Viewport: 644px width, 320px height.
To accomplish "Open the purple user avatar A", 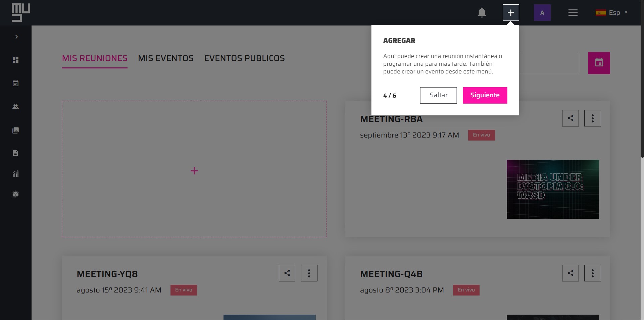I will [542, 13].
